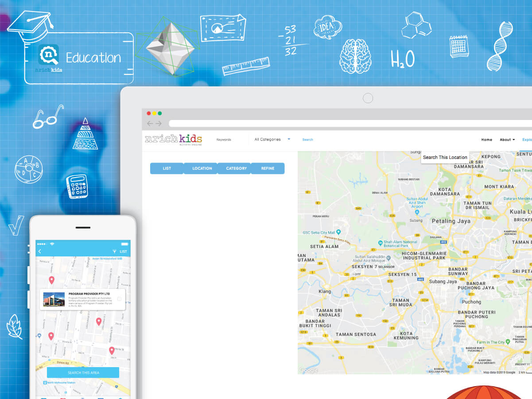Viewport: 532px width, 399px height.
Task: Click the KOTA DAMANSARA map label
Action: coord(445,192)
